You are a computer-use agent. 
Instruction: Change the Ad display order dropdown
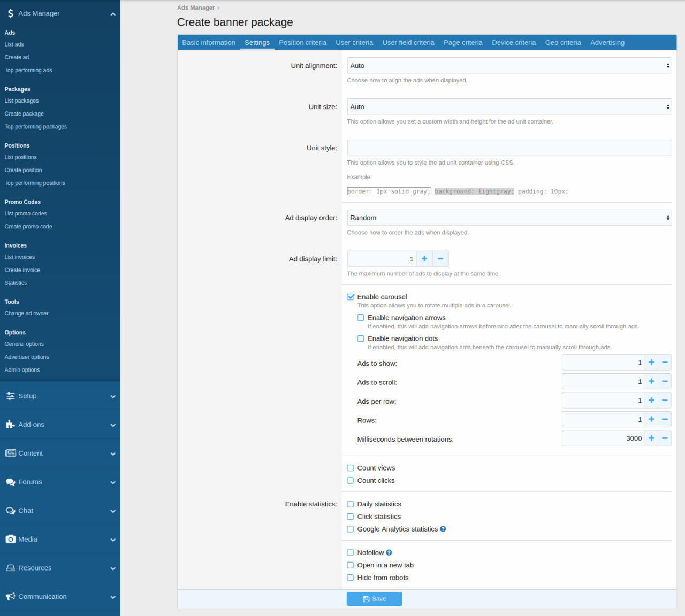(x=509, y=218)
